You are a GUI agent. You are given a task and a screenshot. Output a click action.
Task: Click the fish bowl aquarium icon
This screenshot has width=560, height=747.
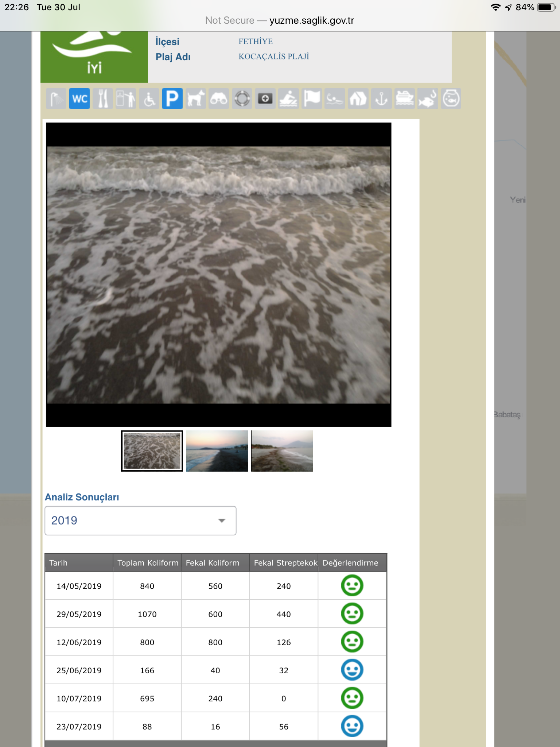click(x=451, y=98)
